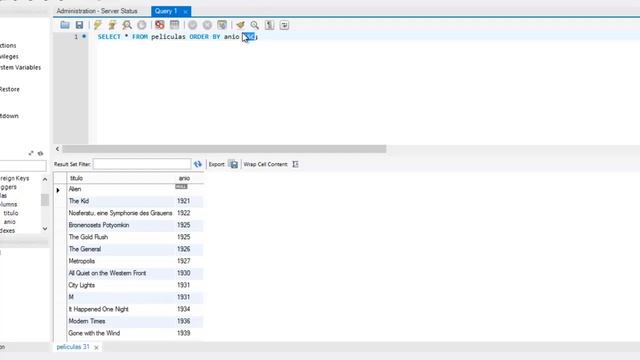Image resolution: width=640 pixels, height=360 pixels.
Task: Expand the schemas panel with the arrows icon
Action: coord(31,153)
